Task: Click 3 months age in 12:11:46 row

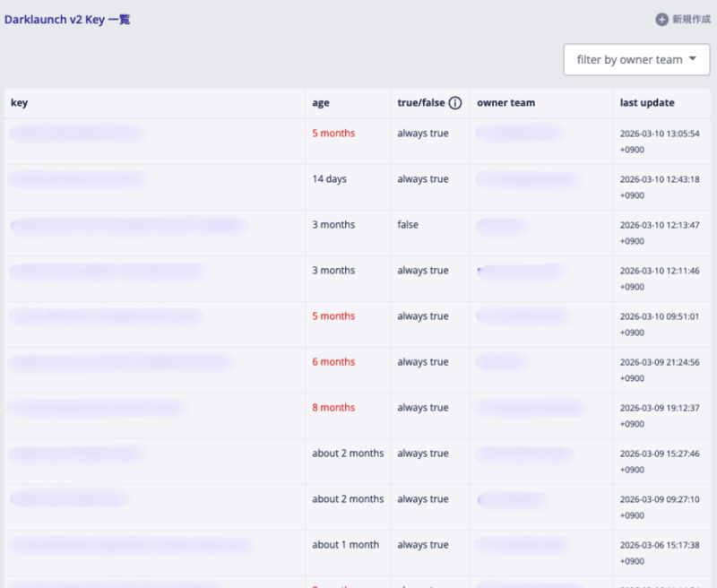Action: click(x=333, y=270)
